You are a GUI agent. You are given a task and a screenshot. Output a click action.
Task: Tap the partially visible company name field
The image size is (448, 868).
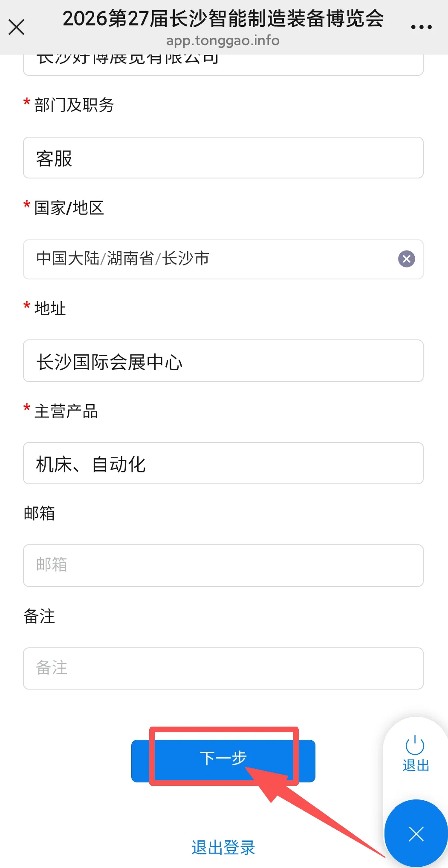coord(223,64)
